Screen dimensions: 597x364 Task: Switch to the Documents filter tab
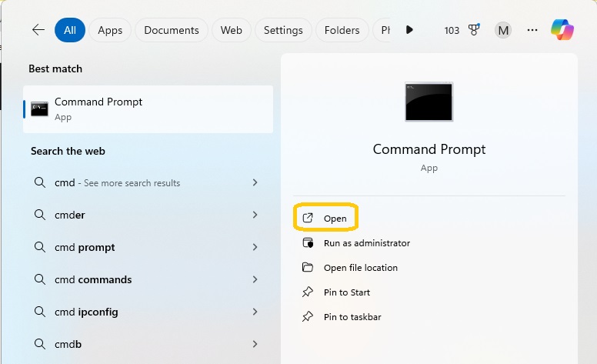(x=172, y=30)
